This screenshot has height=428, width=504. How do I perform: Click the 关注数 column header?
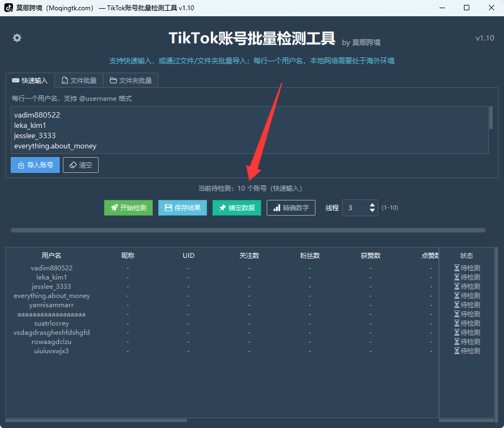pos(249,256)
